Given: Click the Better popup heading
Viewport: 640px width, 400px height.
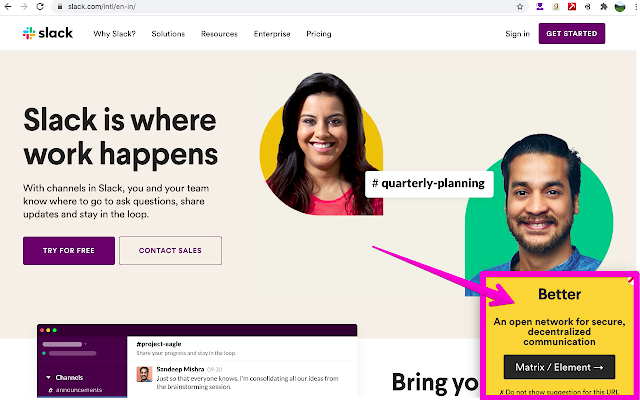Looking at the screenshot, I should pos(559,294).
